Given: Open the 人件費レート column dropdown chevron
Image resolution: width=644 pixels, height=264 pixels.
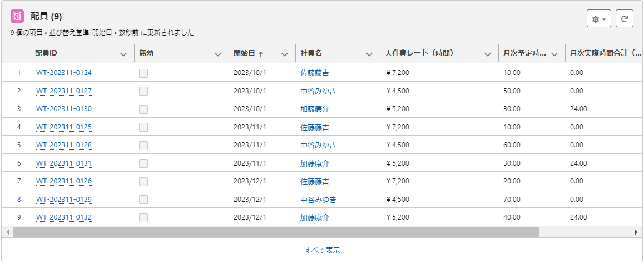Looking at the screenshot, I should (x=488, y=54).
